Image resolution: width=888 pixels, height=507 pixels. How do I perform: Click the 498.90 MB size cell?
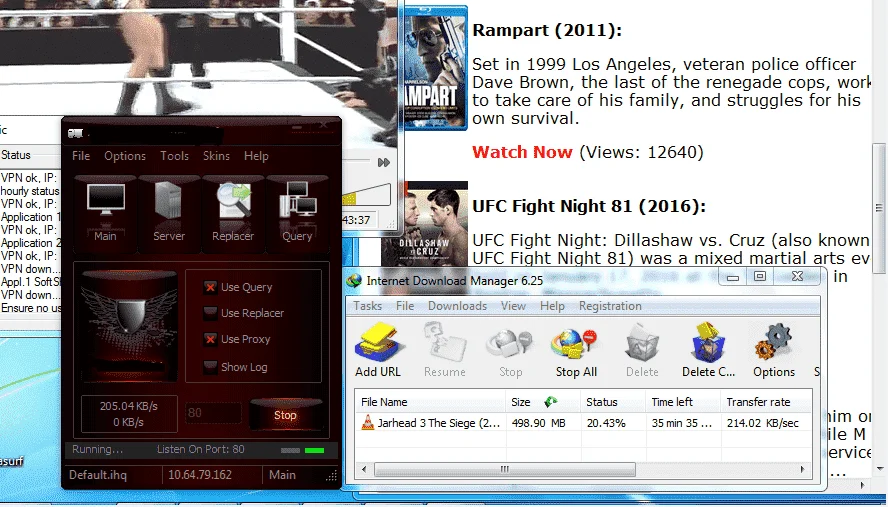pos(538,423)
